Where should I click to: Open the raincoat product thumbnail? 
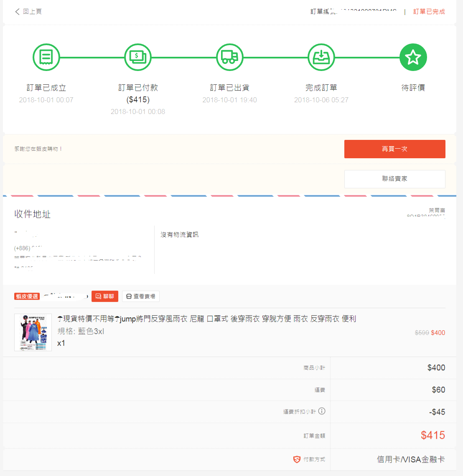(33, 332)
